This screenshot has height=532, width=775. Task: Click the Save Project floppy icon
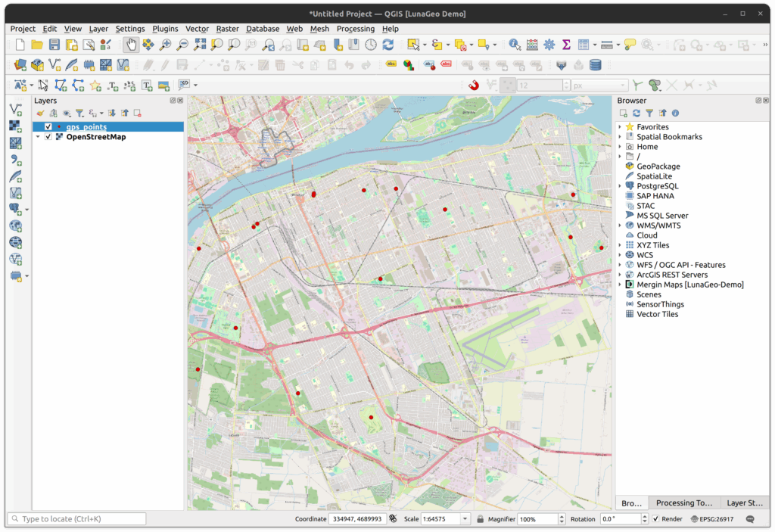[54, 45]
